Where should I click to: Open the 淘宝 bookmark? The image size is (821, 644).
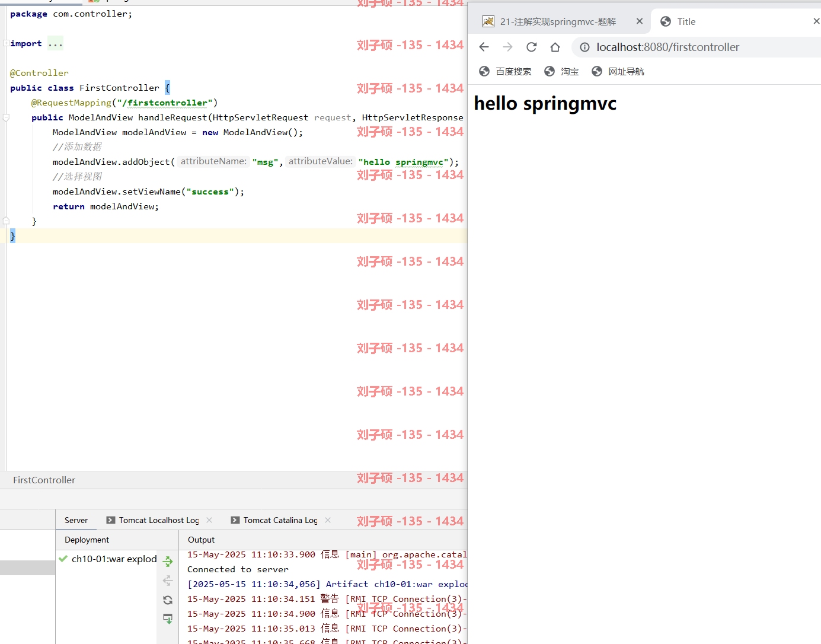click(x=561, y=71)
